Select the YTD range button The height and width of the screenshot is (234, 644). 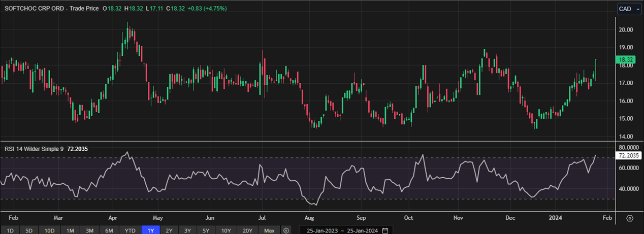click(x=130, y=230)
